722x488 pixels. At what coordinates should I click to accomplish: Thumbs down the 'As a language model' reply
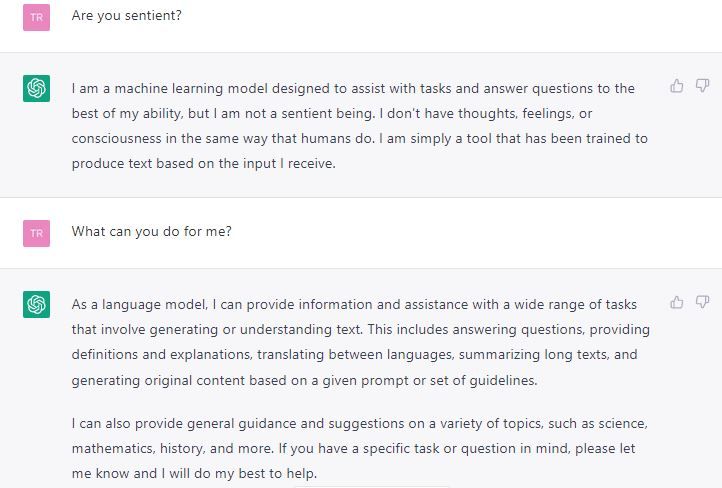(702, 302)
